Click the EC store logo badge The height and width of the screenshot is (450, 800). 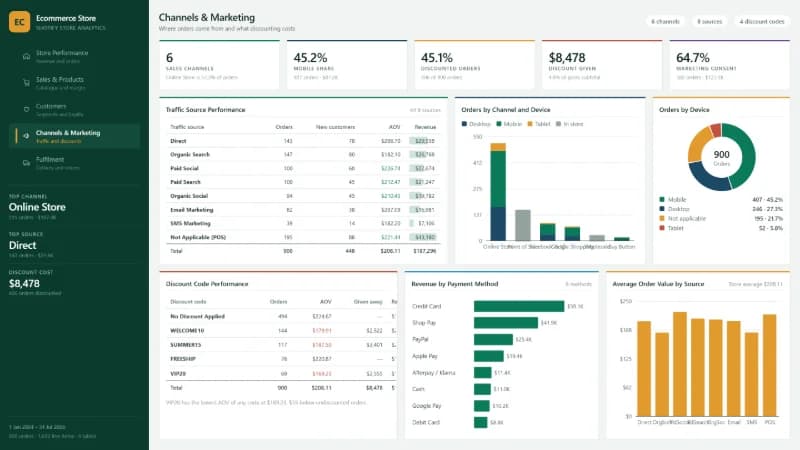pyautogui.click(x=19, y=22)
